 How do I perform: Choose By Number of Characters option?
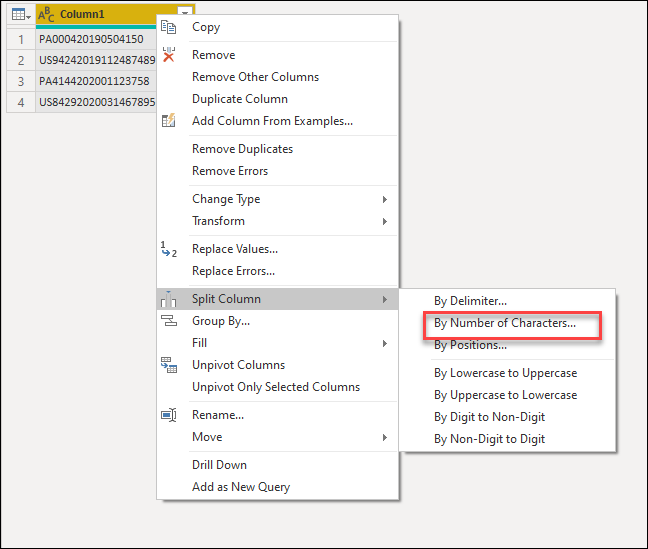click(x=505, y=323)
